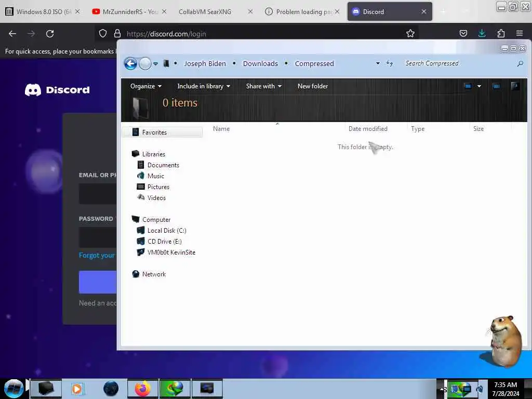532x399 pixels.
Task: Open Firefox from the taskbar
Action: 143,389
